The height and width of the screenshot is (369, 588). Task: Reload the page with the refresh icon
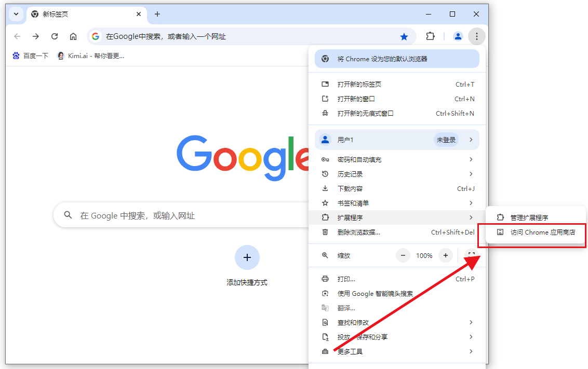(55, 36)
